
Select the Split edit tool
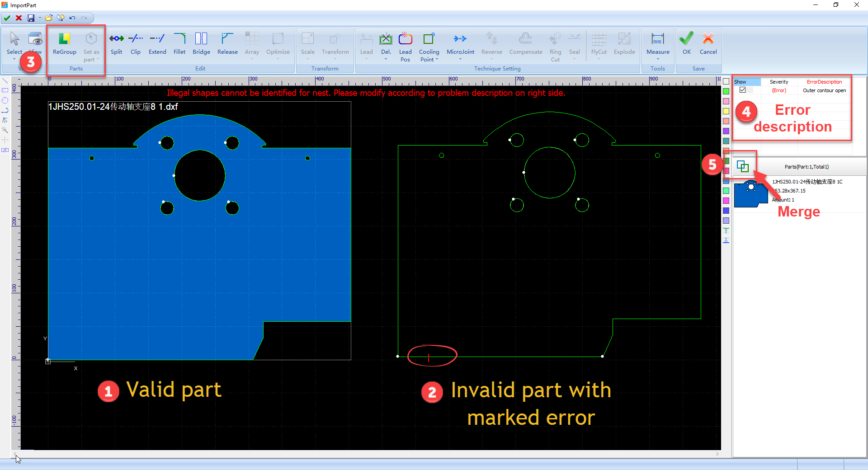coord(117,44)
